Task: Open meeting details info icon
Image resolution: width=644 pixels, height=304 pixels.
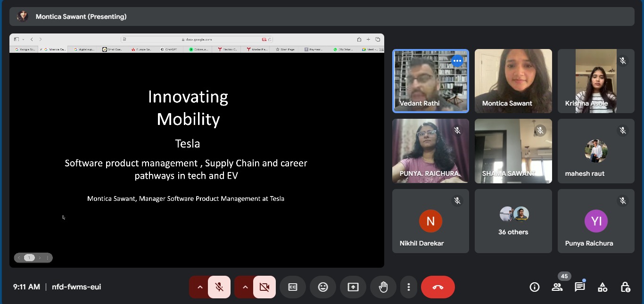Action: click(534, 287)
